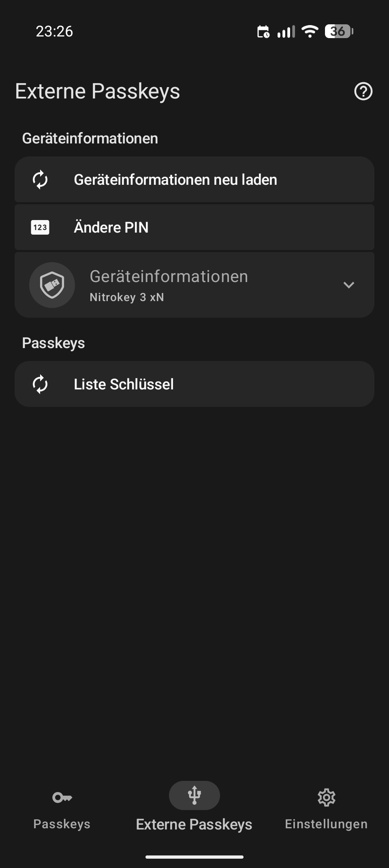Image resolution: width=389 pixels, height=868 pixels.
Task: Expand the Geräteinformationen card title
Action: [x=169, y=276]
